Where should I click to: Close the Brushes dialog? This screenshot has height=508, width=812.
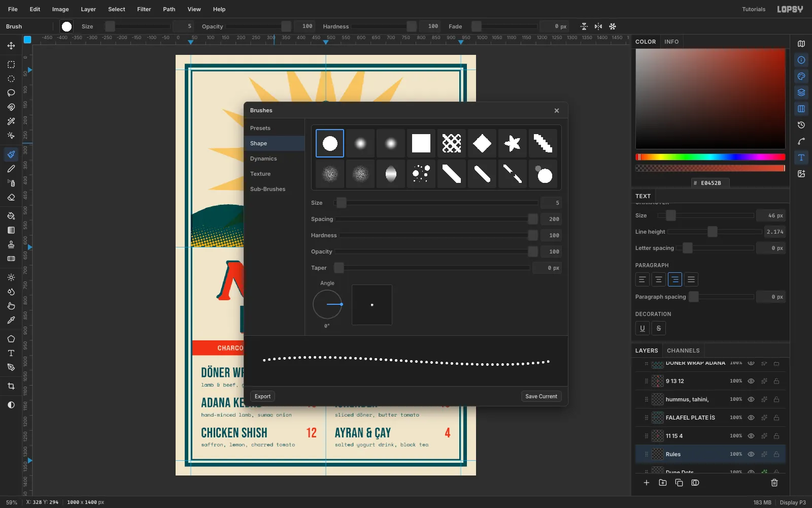tap(557, 110)
